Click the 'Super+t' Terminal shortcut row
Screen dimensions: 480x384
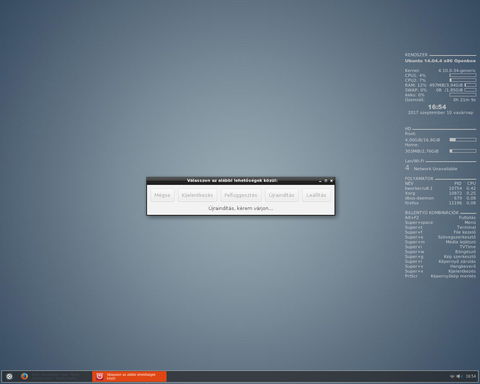coord(440,227)
